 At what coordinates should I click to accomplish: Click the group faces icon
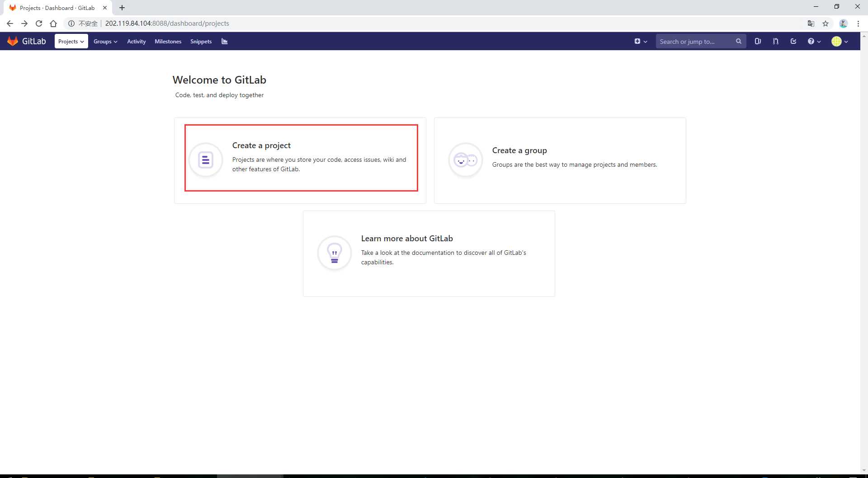click(466, 160)
